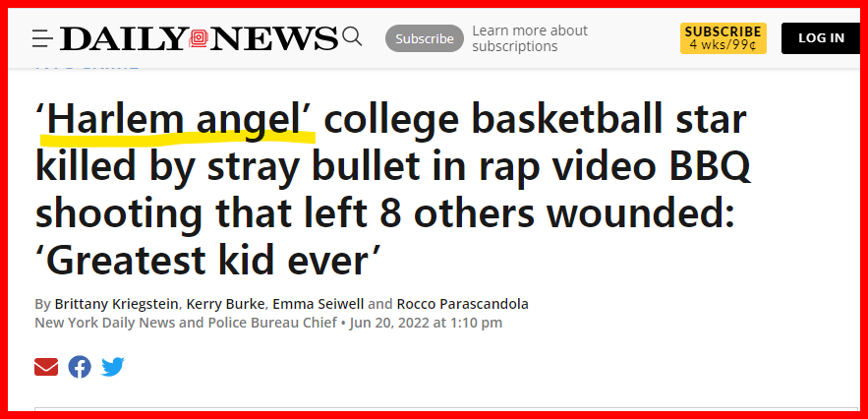Open author Emma Seiwell's page
Image resolution: width=868 pixels, height=419 pixels.
pyautogui.click(x=318, y=304)
